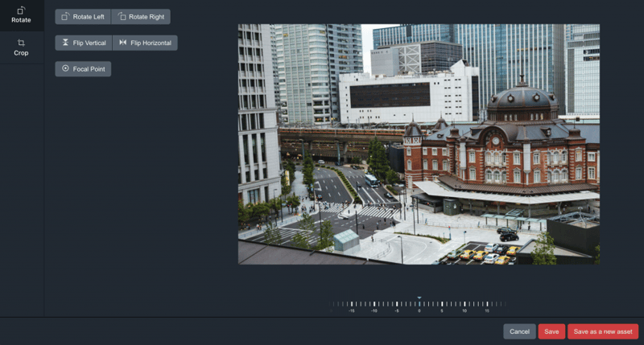Click the Flip Horizontal button icon
The image size is (644, 345).
[x=122, y=43]
